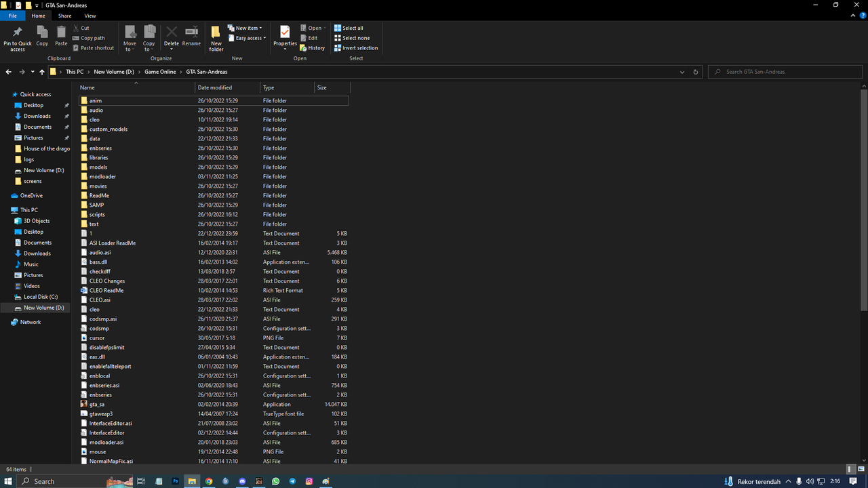Image resolution: width=868 pixels, height=488 pixels.
Task: Open Discord from the taskbar
Action: coord(242,481)
